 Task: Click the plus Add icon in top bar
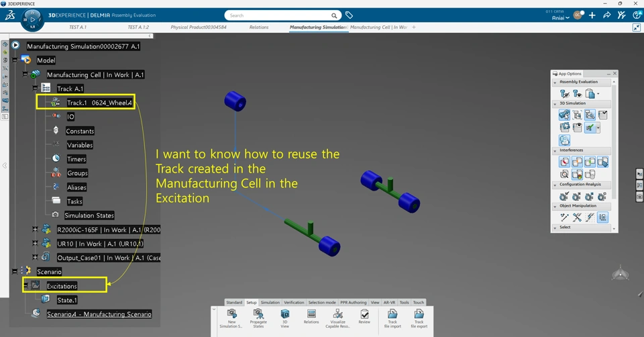click(x=592, y=15)
